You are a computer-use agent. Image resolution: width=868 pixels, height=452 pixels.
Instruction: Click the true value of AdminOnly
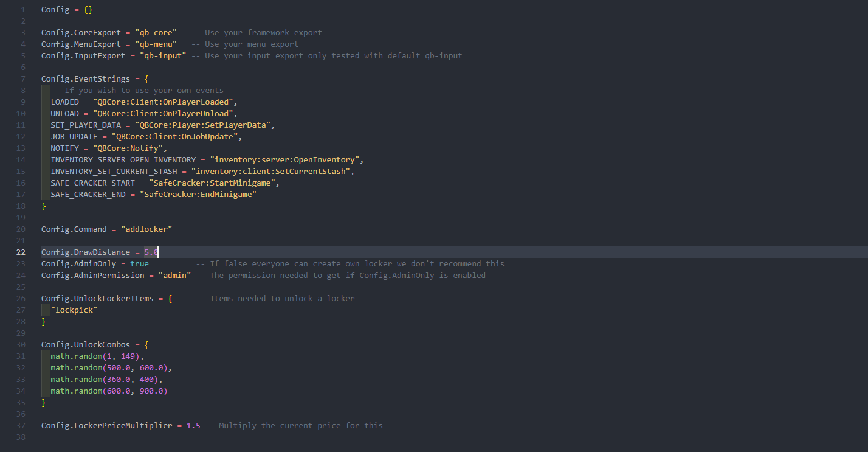[x=139, y=264]
